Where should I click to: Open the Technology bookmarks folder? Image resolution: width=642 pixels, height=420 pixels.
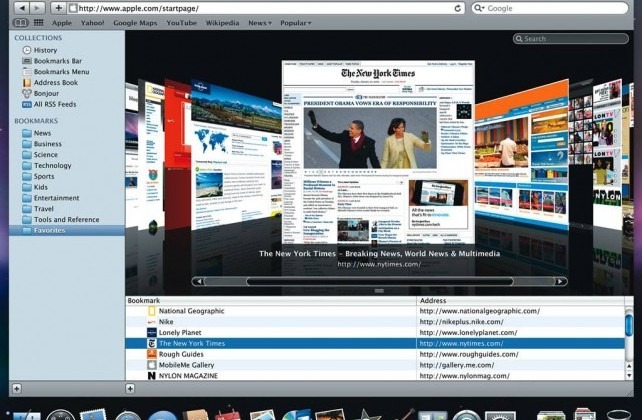[52, 165]
